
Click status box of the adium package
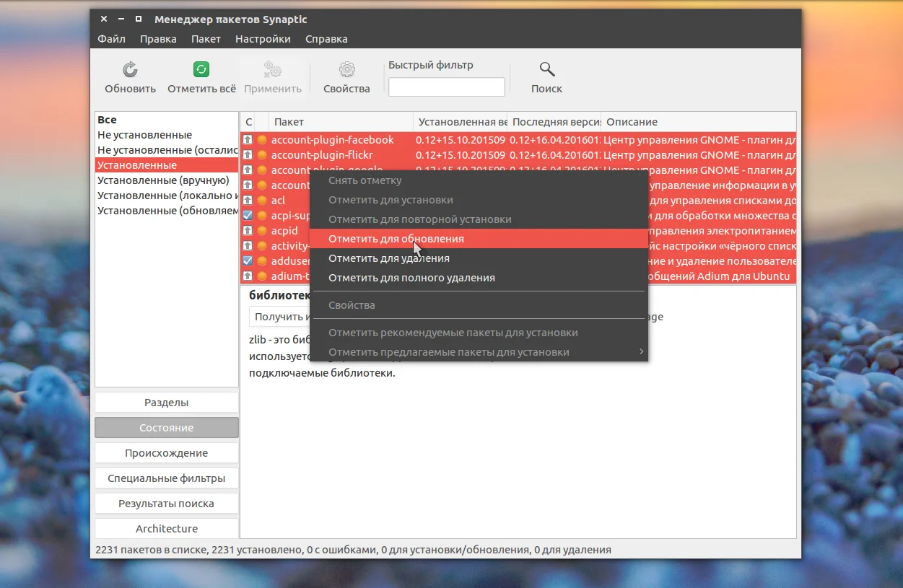(x=248, y=276)
